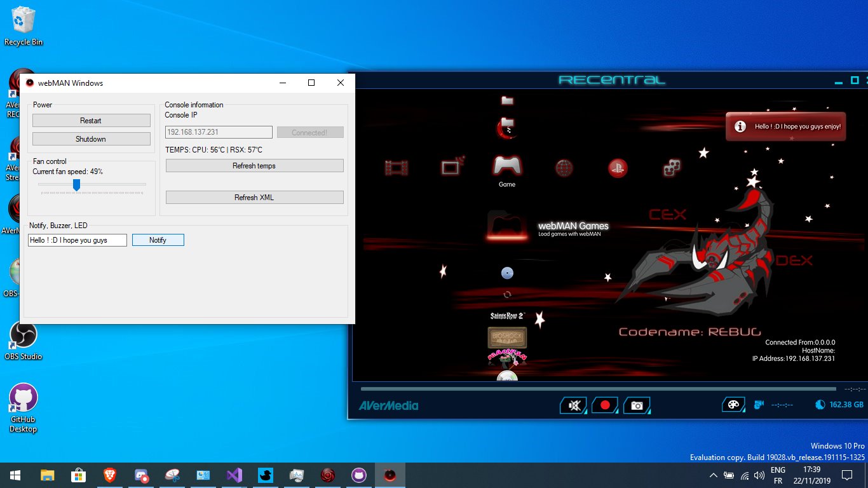Viewport: 868px width, 488px height.
Task: Click the webMAN Windows taskbar icon
Action: click(390, 475)
